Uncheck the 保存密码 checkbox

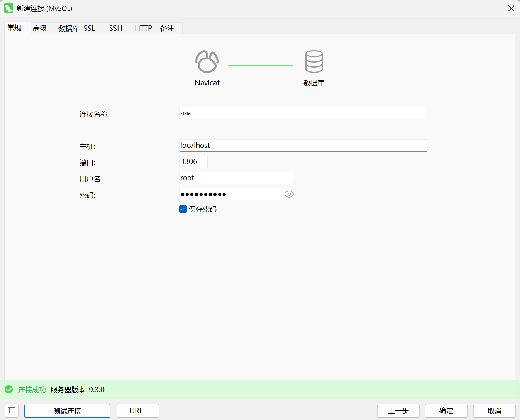183,209
